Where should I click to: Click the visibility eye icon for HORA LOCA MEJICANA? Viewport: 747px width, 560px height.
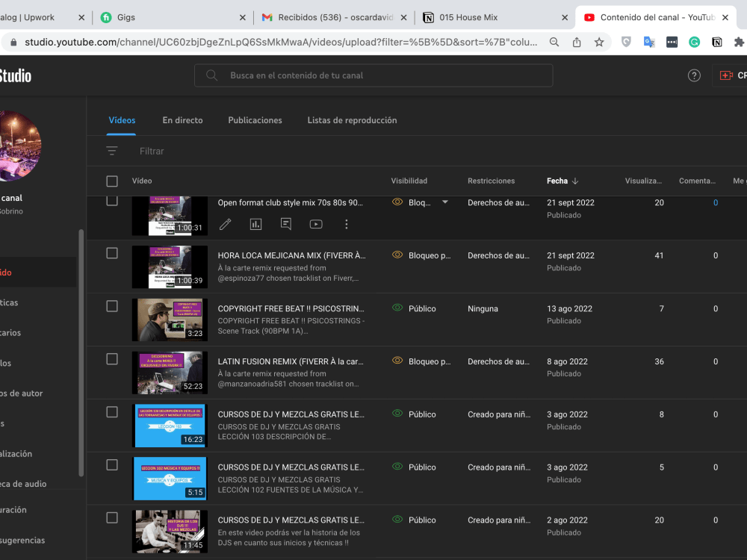click(397, 255)
